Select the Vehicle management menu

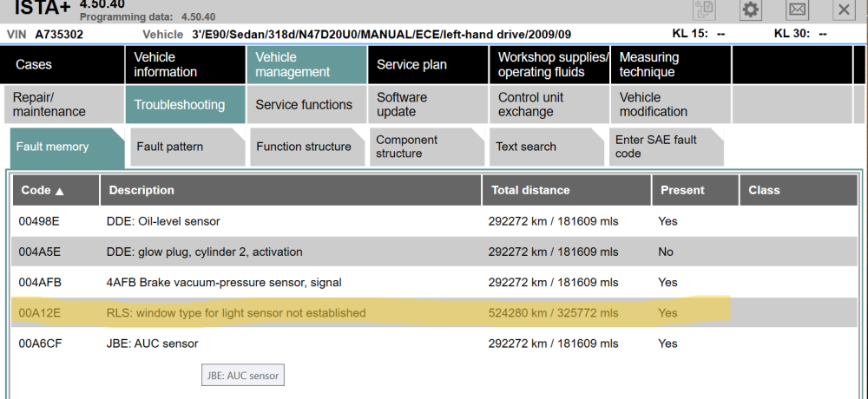[x=306, y=65]
